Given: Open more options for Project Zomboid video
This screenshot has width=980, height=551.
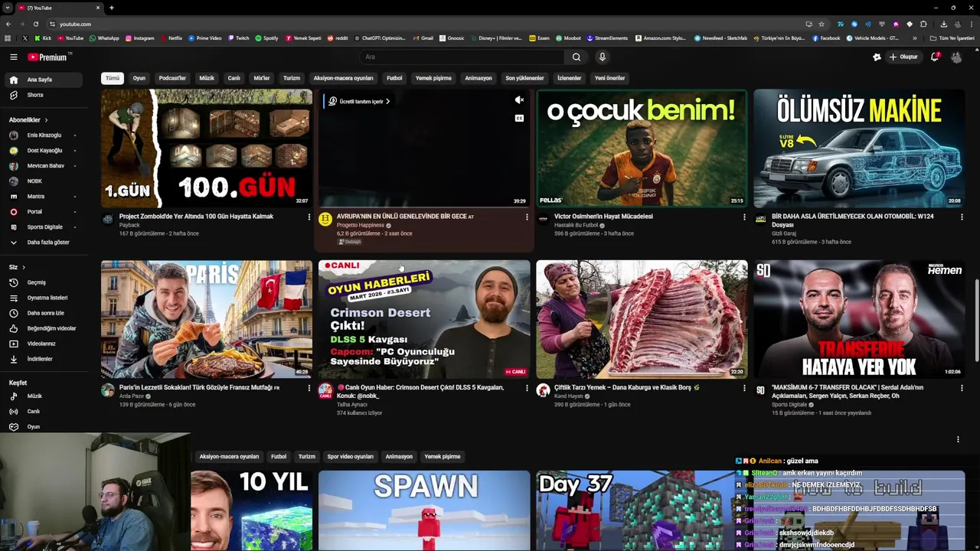Looking at the screenshot, I should [x=309, y=217].
